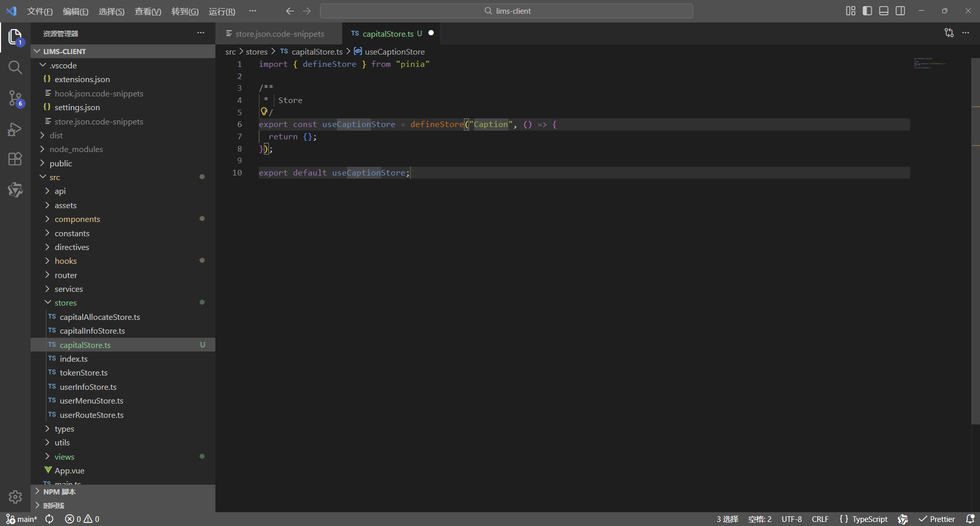This screenshot has width=980, height=526.
Task: Open hook.json.code-snippets in explorer
Action: coord(123,93)
